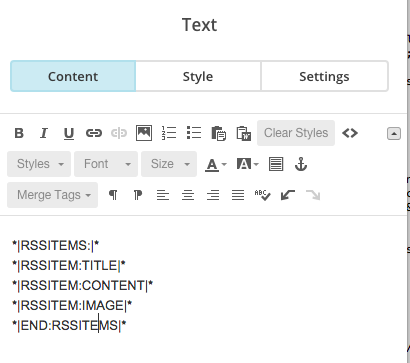Align text left
This screenshot has height=363, width=410.
pyautogui.click(x=163, y=195)
